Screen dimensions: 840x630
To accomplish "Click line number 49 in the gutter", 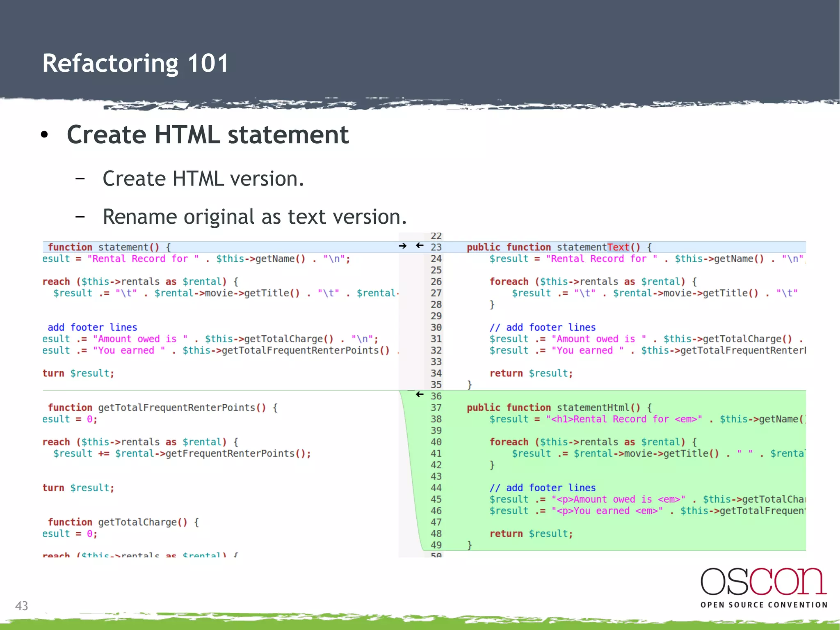I will (436, 545).
